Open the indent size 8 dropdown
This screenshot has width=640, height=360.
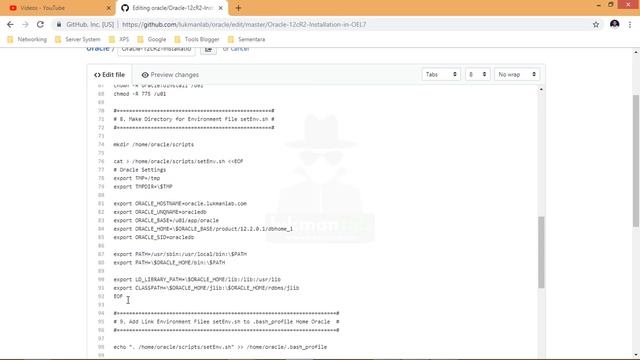(478, 74)
